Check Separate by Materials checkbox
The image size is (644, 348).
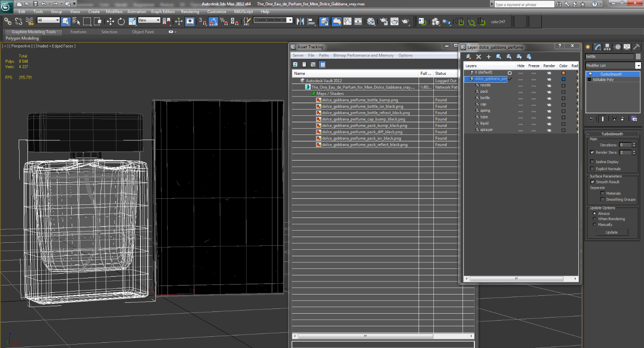click(603, 193)
